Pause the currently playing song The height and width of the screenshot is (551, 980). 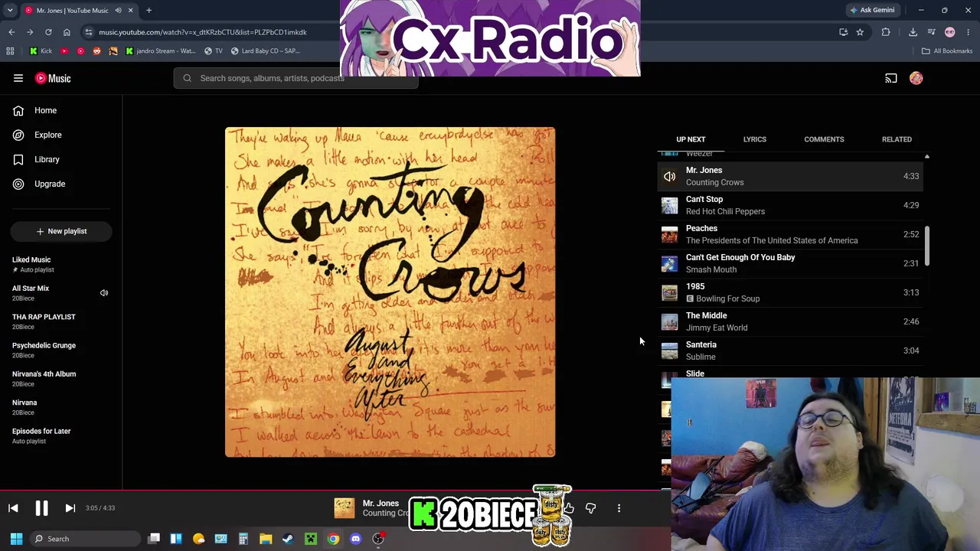[41, 508]
